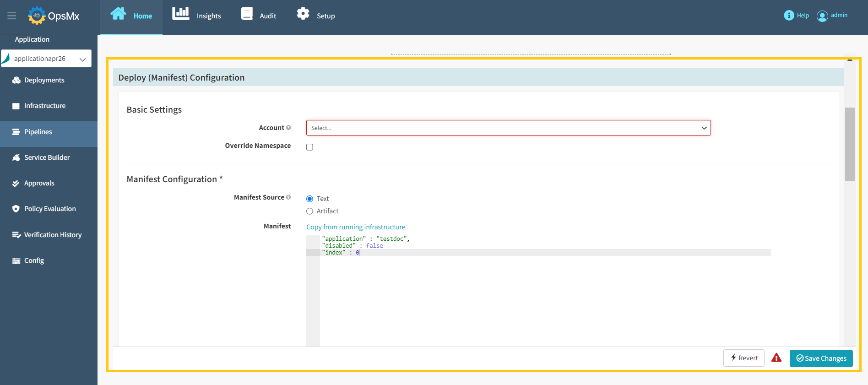Screen dimensions: 868x385
Task: Select the Artifact manifest source option
Action: coord(310,211)
